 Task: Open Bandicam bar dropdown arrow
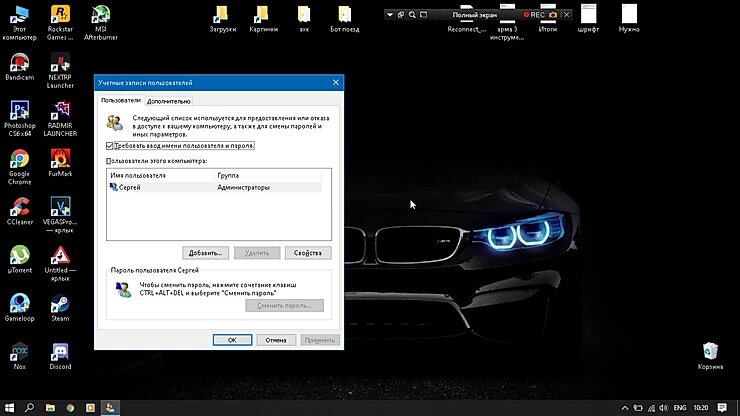[390, 15]
